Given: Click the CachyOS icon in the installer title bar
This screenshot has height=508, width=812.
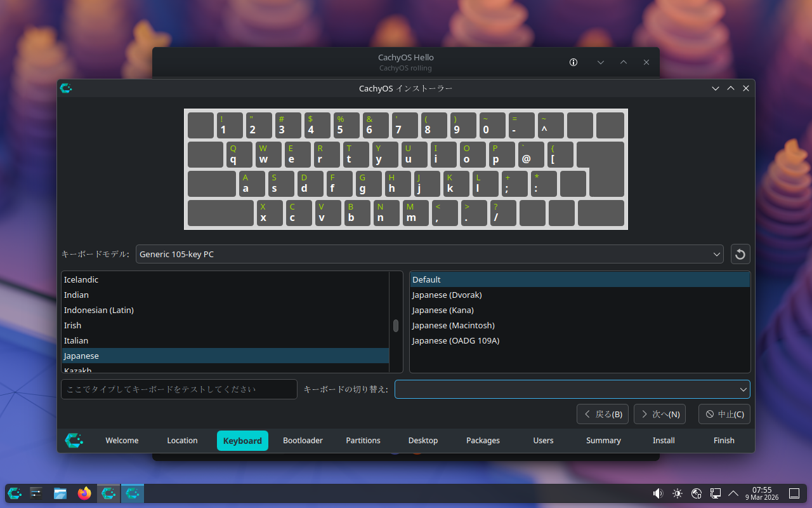Looking at the screenshot, I should point(66,88).
